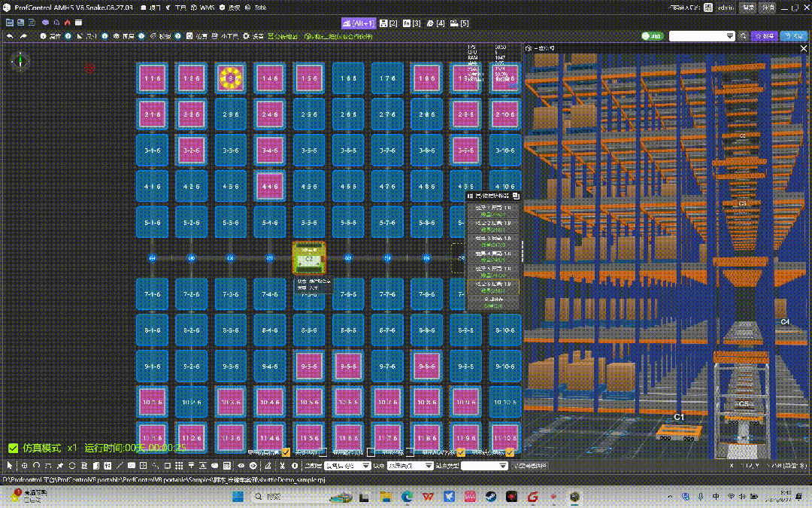Click the admin user button
Viewport: 812px width, 508px height.
(x=726, y=8)
